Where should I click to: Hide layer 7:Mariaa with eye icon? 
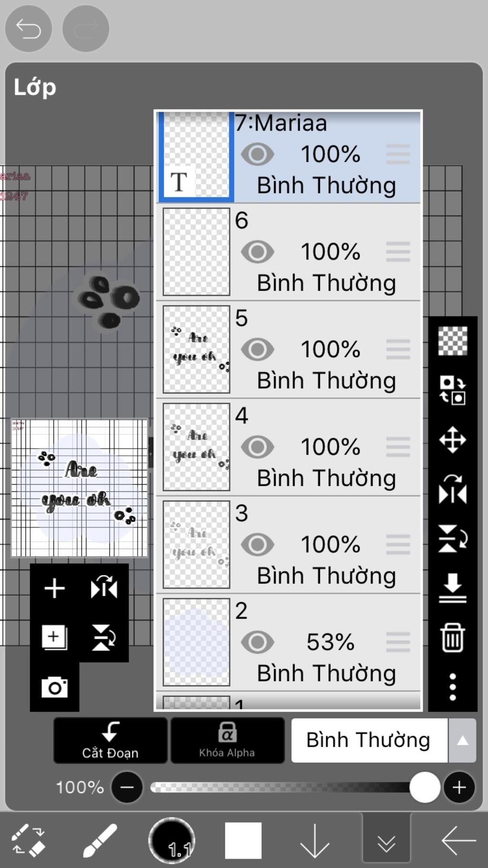tap(257, 154)
